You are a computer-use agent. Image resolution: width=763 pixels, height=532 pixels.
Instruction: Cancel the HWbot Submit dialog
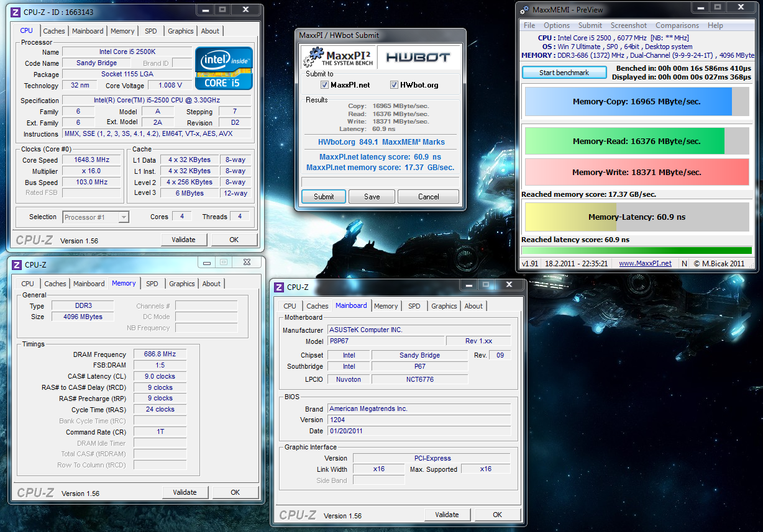click(429, 196)
